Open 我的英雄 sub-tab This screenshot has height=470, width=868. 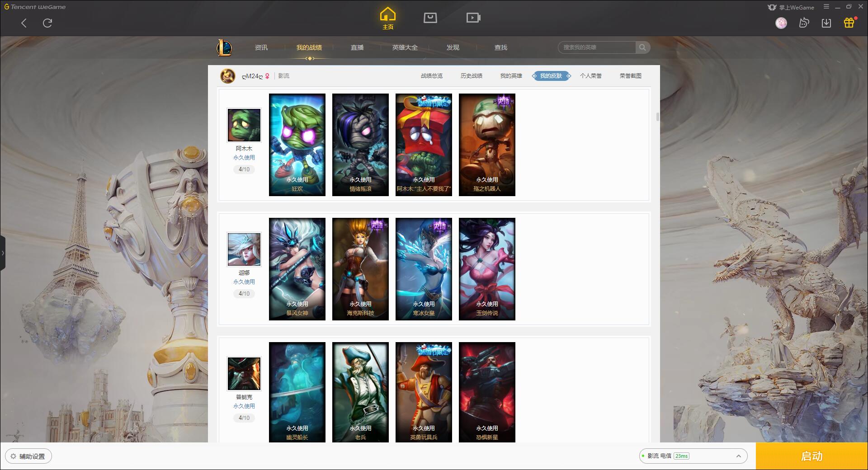coord(511,76)
